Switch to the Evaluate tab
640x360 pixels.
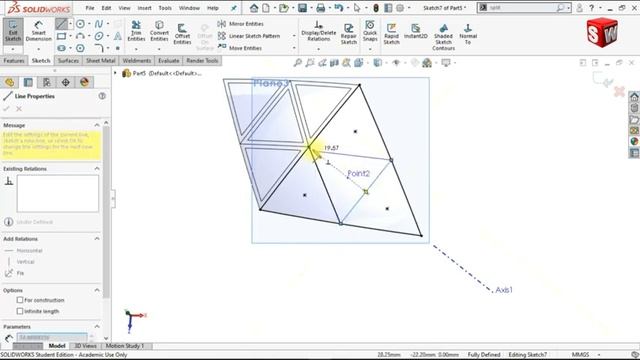coord(169,61)
